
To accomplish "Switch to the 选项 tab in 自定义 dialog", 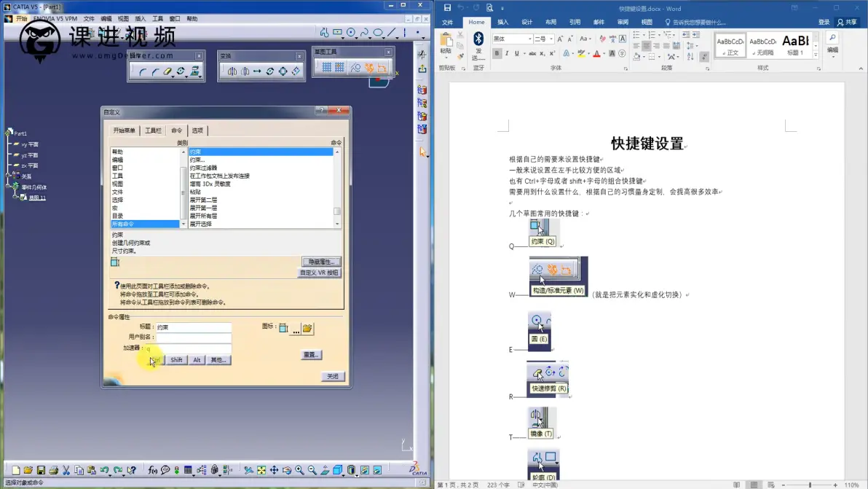I will coord(197,130).
